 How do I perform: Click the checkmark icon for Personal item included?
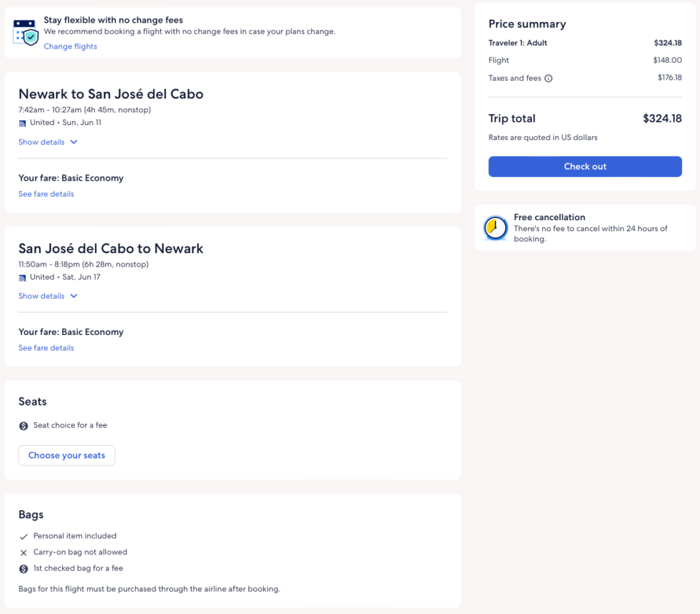coord(24,537)
